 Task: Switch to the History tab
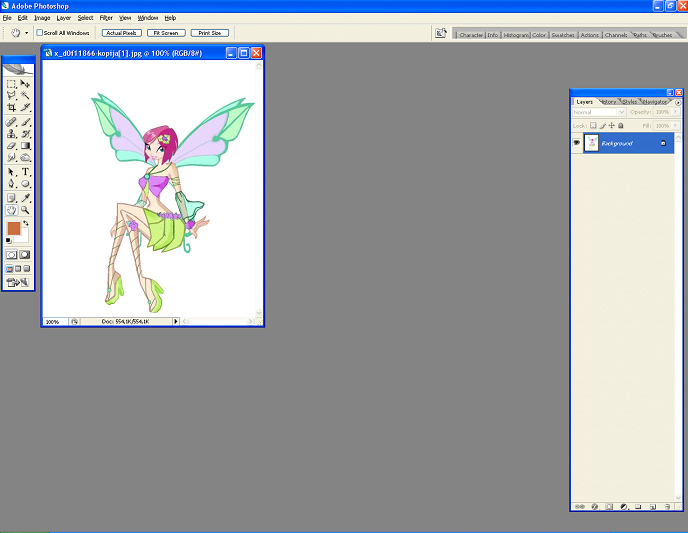click(608, 102)
